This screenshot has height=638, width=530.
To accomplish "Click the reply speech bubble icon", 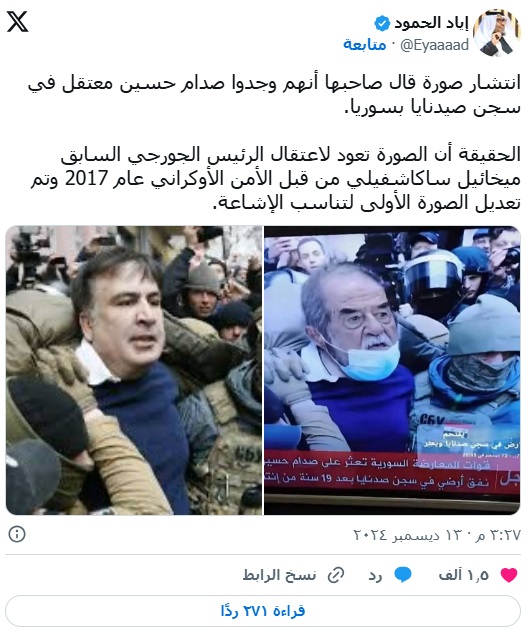I will tap(403, 575).
